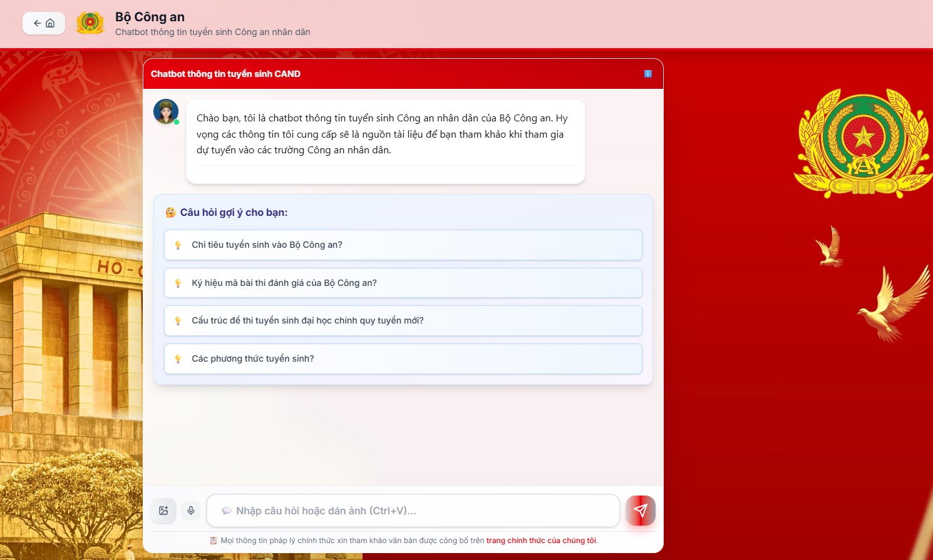Open 'trang chính thức của chúng tôi' link
Image resolution: width=933 pixels, height=560 pixels.
(542, 541)
